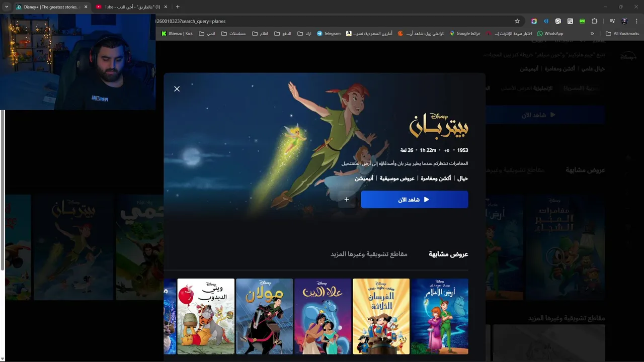Show more bookmarks with double chevron
Viewport: 644px width, 362px height.
click(x=592, y=34)
